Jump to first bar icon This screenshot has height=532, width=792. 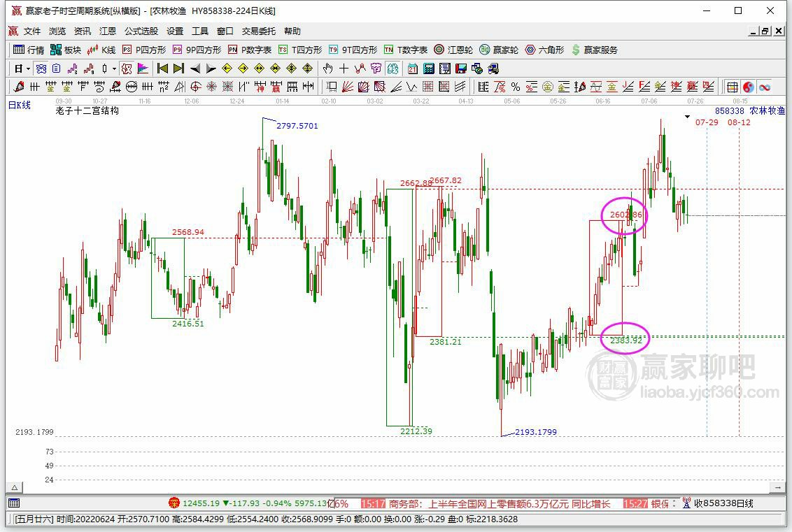[x=162, y=69]
